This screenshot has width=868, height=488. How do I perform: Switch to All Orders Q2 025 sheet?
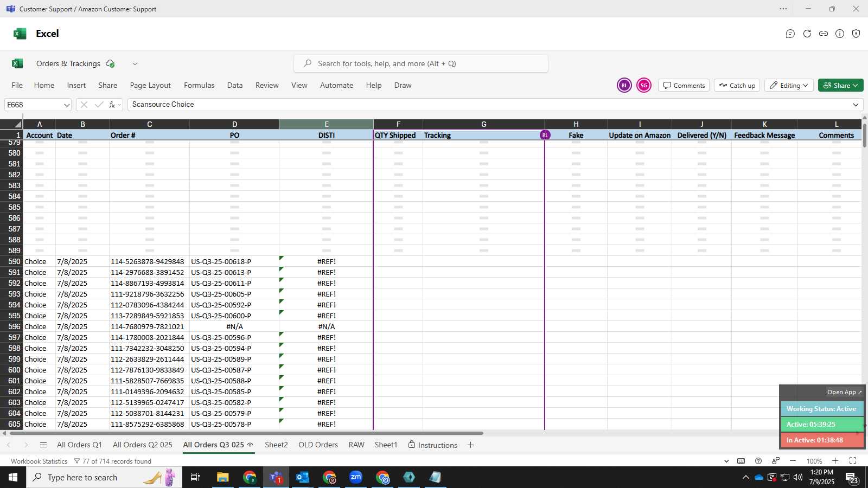[143, 445]
